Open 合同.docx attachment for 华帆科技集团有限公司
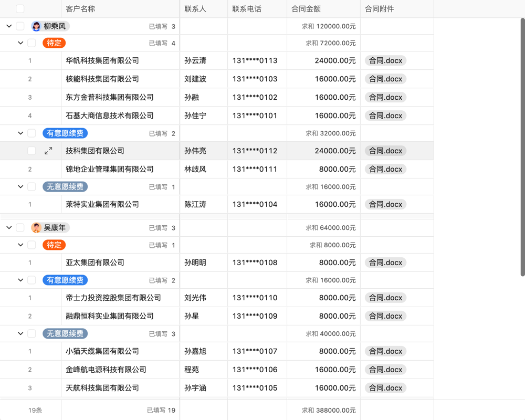The width and height of the screenshot is (525, 420). [x=385, y=60]
